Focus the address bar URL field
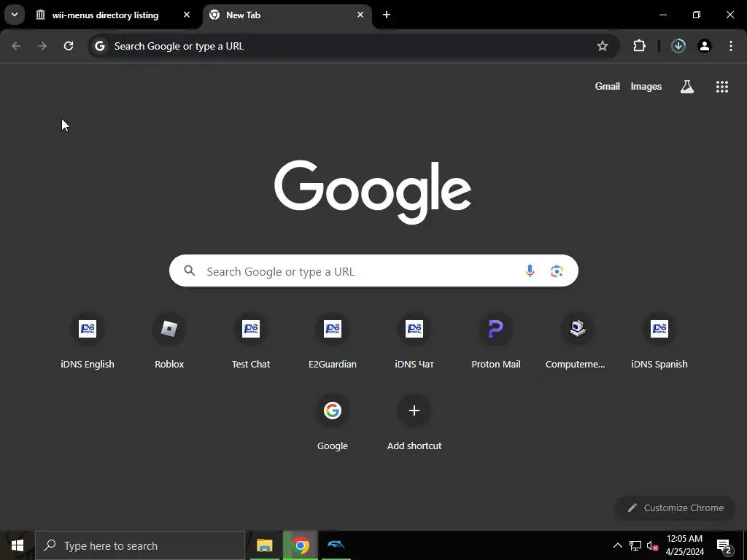747x560 pixels. (352, 46)
